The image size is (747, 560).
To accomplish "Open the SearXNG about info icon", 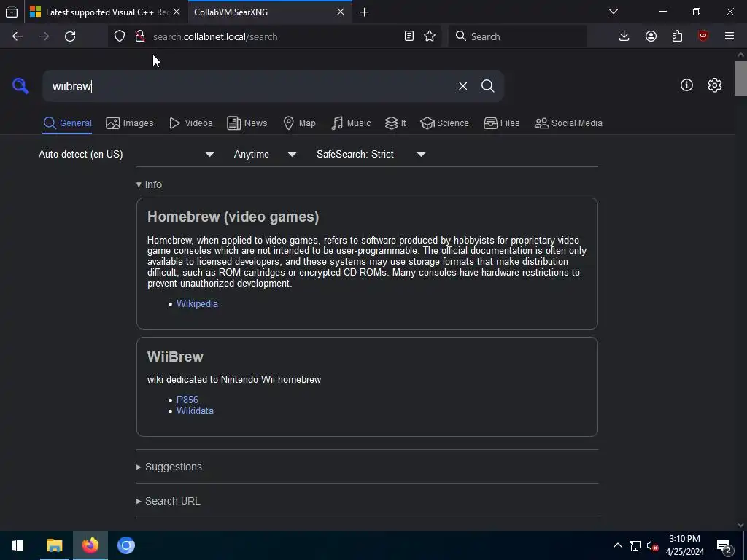I will (686, 85).
